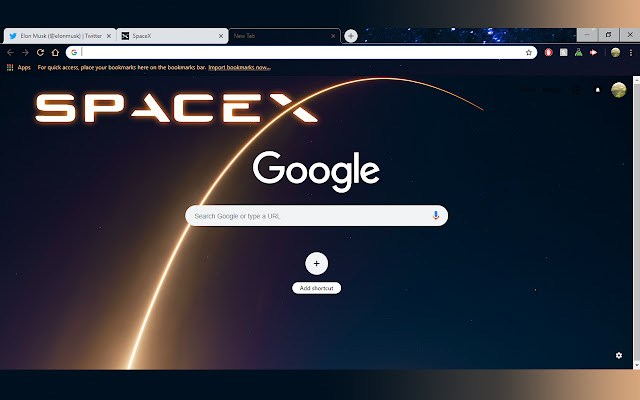The image size is (640, 400).
Task: Open Google notifications bell
Action: [598, 90]
